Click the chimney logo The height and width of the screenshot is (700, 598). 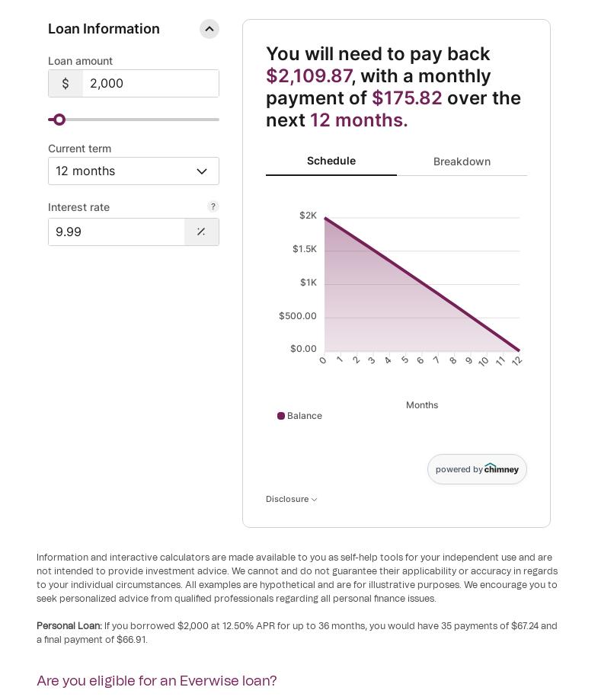point(501,469)
